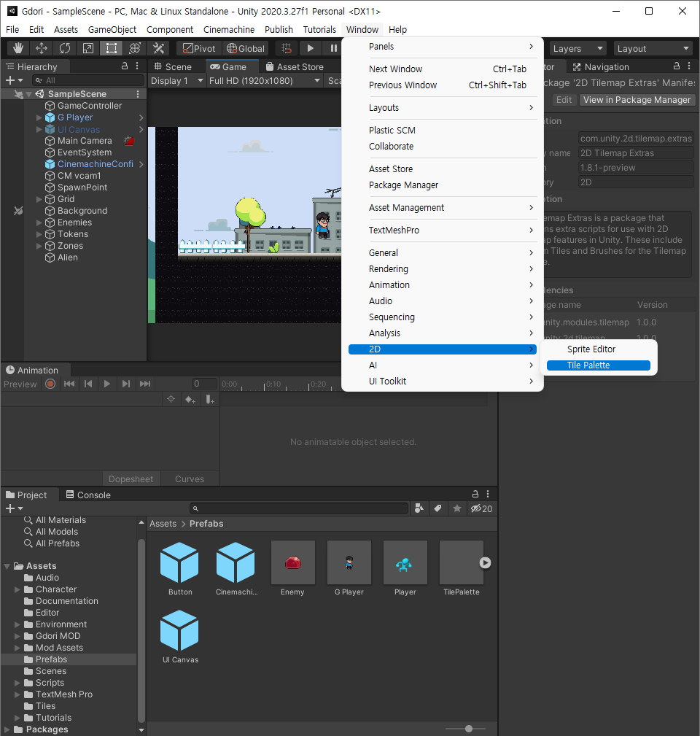This screenshot has height=736, width=700.
Task: Switch animation view to Curves
Action: pos(190,479)
